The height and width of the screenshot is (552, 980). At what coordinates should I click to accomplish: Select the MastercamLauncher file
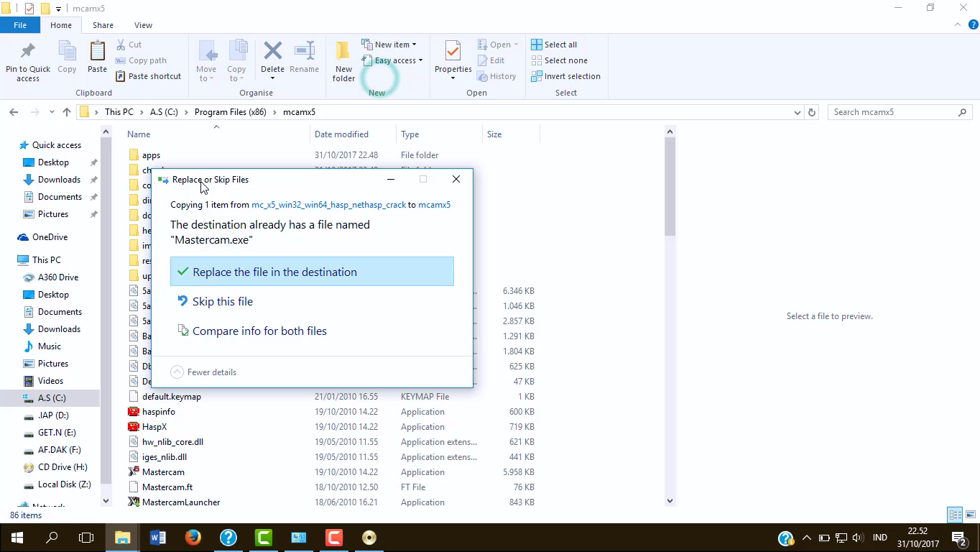click(x=181, y=502)
